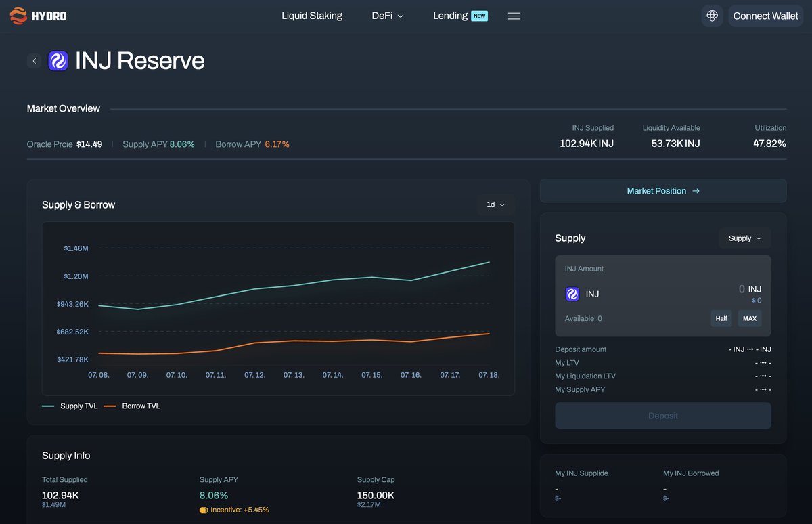Image resolution: width=812 pixels, height=524 pixels.
Task: Open the hamburger menu in the navigation bar
Action: click(x=514, y=16)
